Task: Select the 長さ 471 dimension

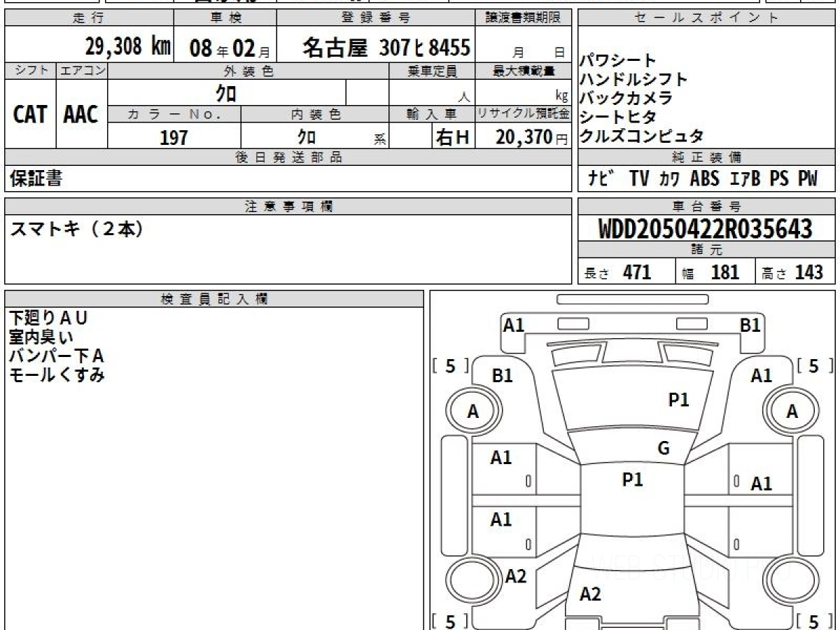Action: click(617, 272)
